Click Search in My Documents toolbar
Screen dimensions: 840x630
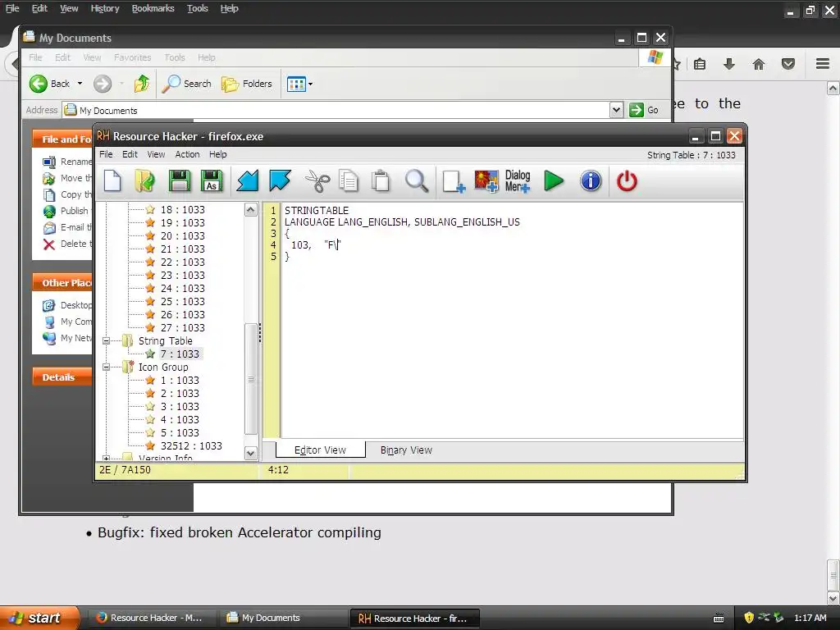187,84
